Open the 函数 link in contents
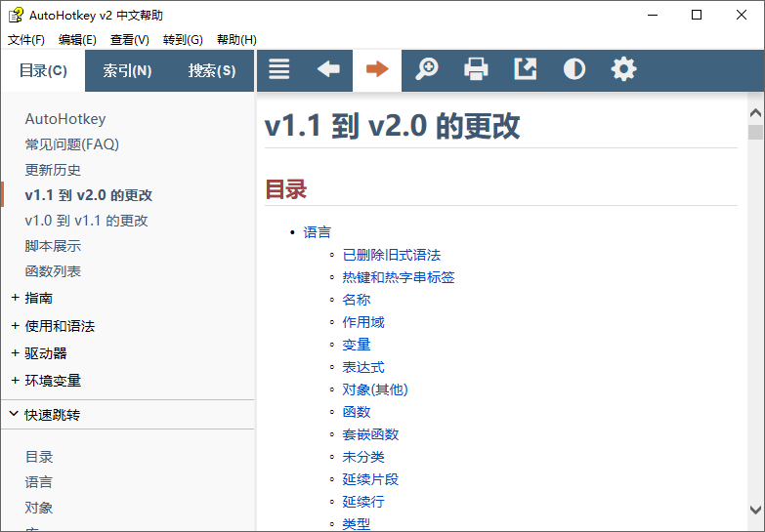Screen dimensions: 765x532 (357, 412)
